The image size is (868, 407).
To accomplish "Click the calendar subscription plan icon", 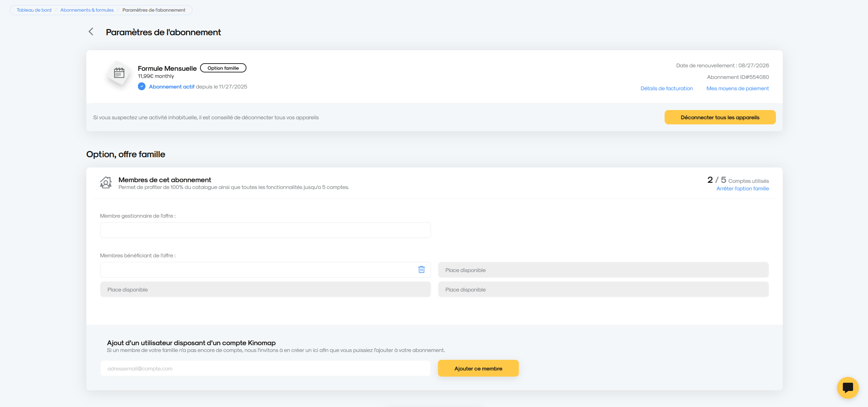I will tap(119, 73).
